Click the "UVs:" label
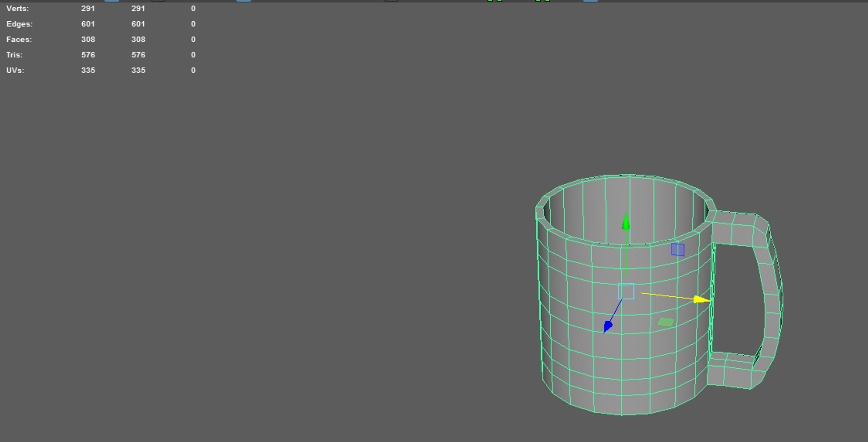 pyautogui.click(x=15, y=70)
